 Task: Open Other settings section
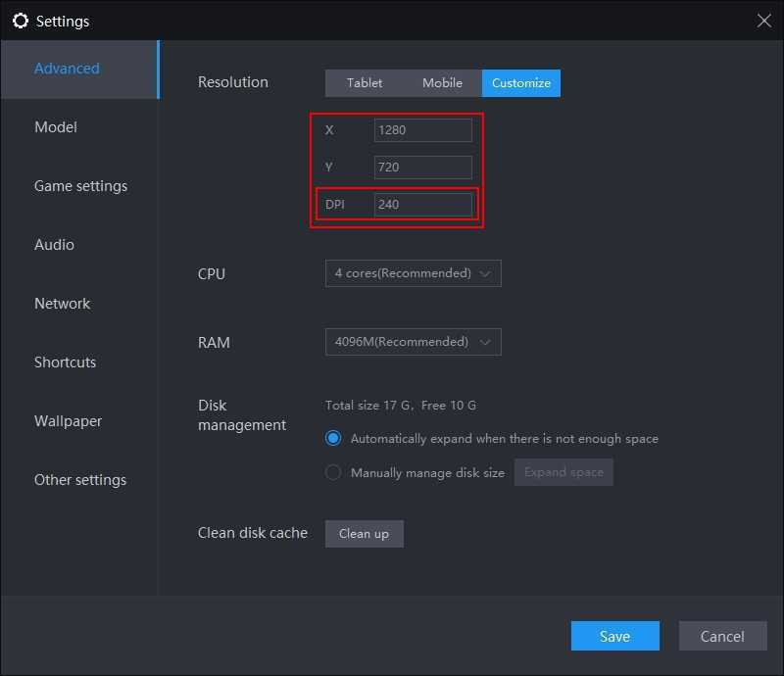[x=80, y=479]
